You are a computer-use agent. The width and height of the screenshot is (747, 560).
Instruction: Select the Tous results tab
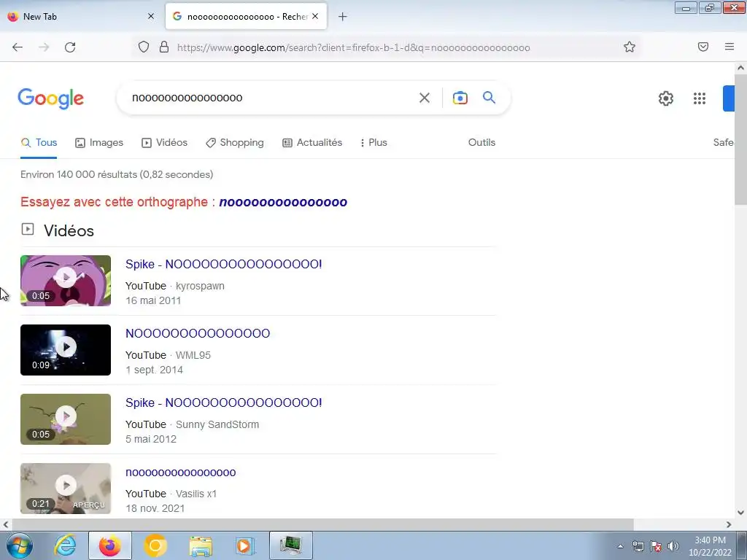coord(39,142)
